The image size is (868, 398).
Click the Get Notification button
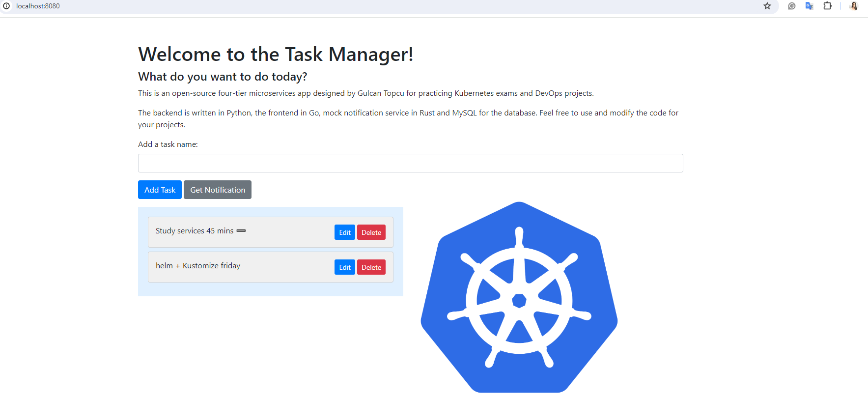pos(218,190)
